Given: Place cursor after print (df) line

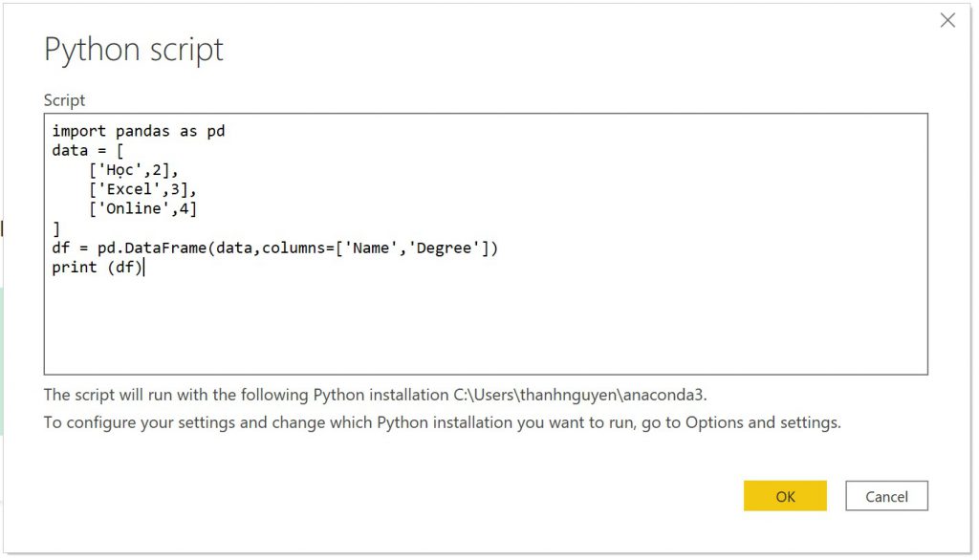Looking at the screenshot, I should pos(145,267).
